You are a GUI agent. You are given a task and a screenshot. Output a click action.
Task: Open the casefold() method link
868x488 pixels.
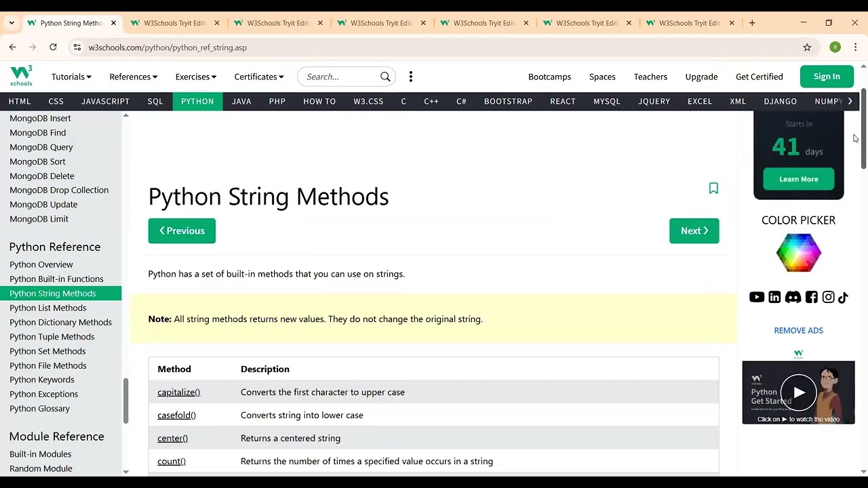pyautogui.click(x=176, y=415)
